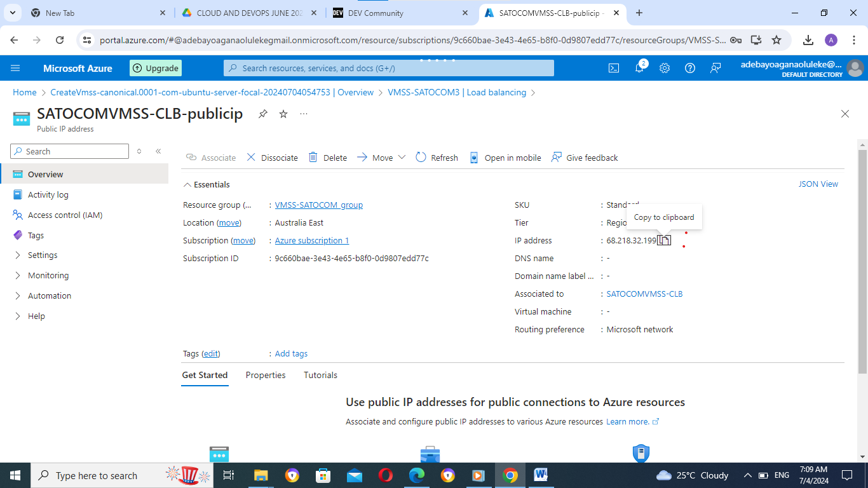Open the Move dropdown

coord(381,158)
